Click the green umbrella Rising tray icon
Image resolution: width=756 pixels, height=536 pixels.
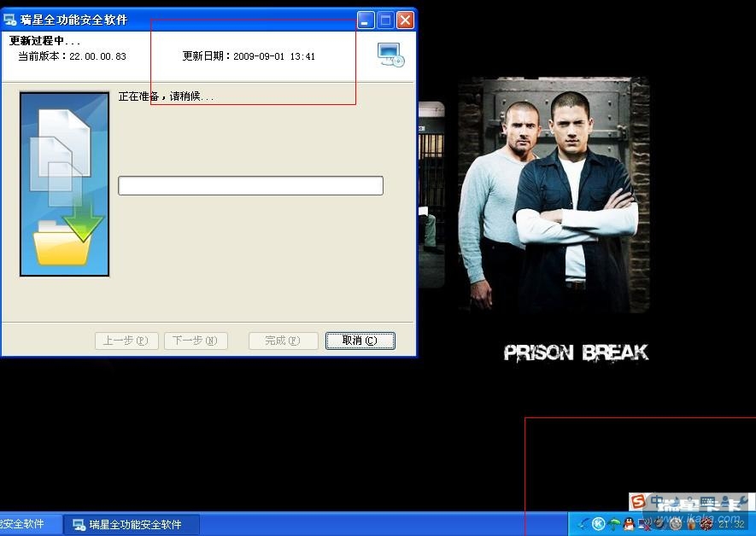click(613, 523)
